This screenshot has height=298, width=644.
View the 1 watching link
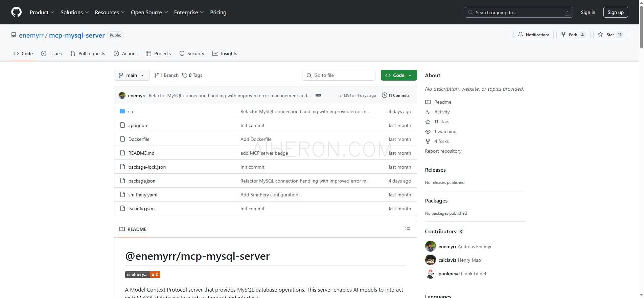pyautogui.click(x=441, y=131)
